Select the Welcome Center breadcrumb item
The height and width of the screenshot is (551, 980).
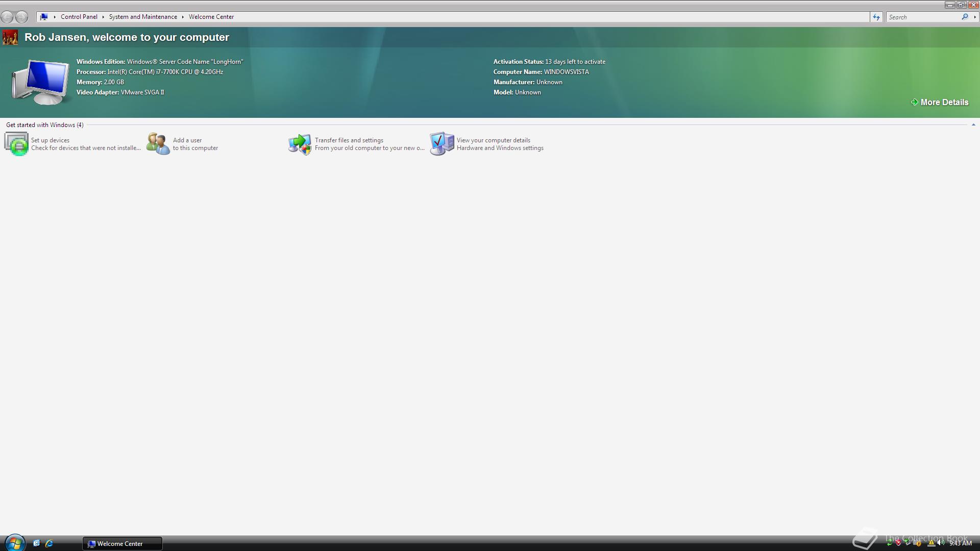click(211, 16)
